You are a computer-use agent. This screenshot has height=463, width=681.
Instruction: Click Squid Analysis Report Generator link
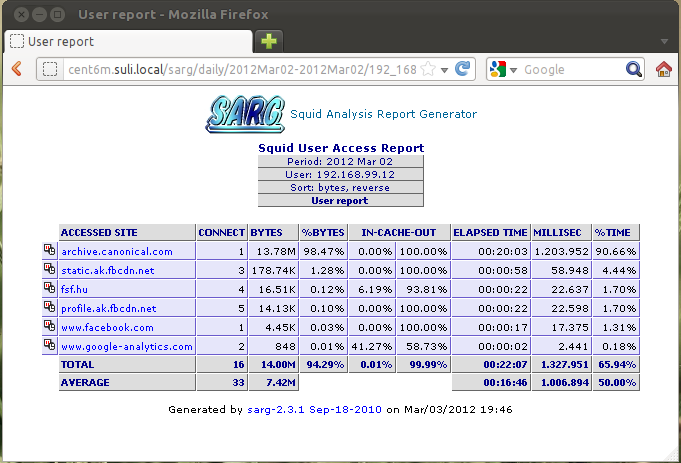tap(383, 114)
